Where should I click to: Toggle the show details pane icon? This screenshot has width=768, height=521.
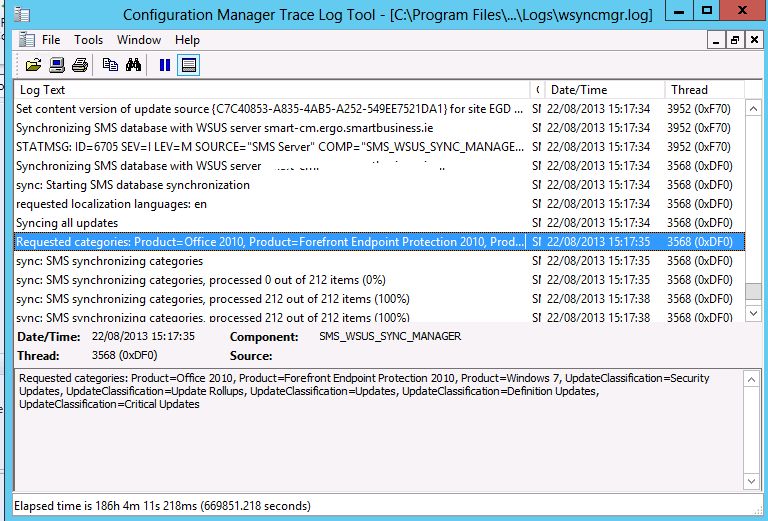coord(189,65)
